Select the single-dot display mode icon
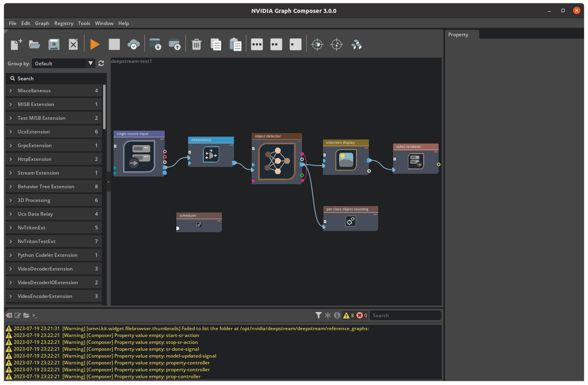Image resolution: width=588 pixels, height=385 pixels. click(296, 44)
